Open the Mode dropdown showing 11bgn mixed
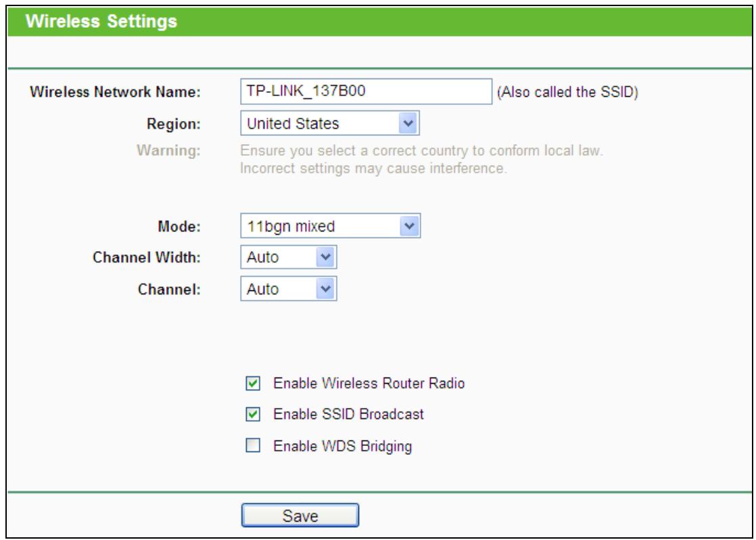 pyautogui.click(x=330, y=226)
